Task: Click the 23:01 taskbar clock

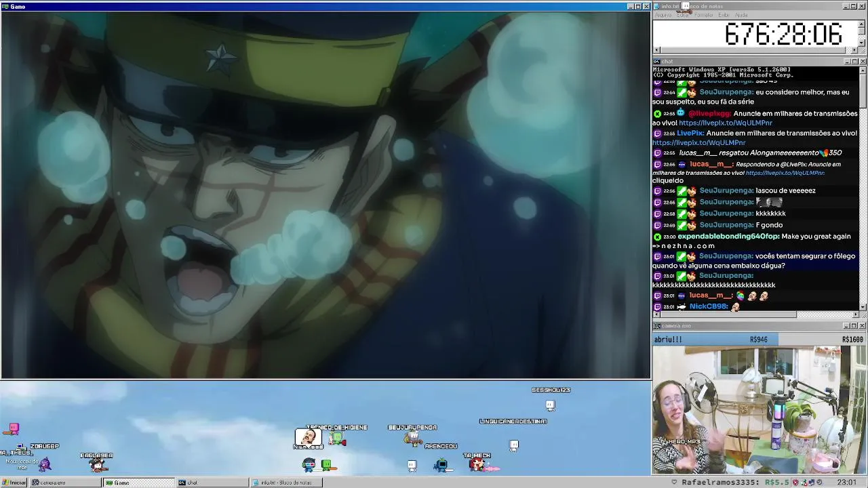Action: [x=846, y=483]
